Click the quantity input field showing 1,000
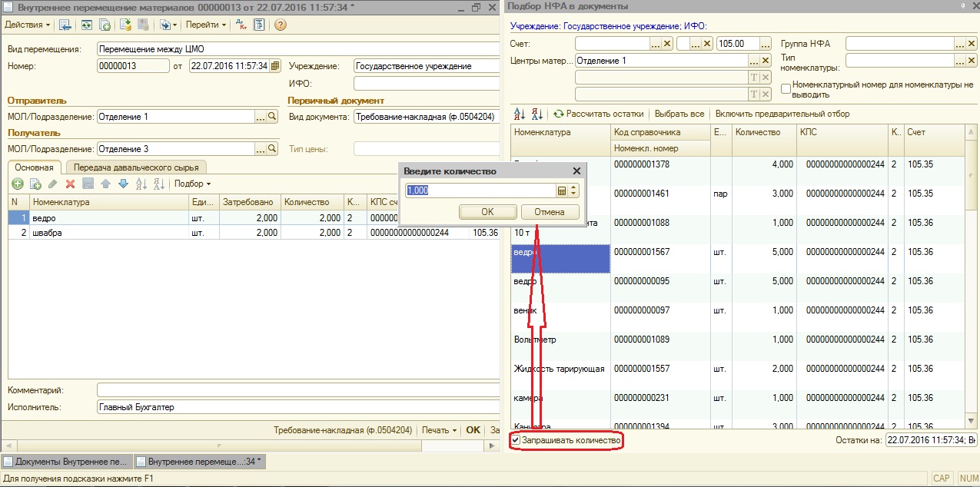This screenshot has width=980, height=487. coord(480,190)
